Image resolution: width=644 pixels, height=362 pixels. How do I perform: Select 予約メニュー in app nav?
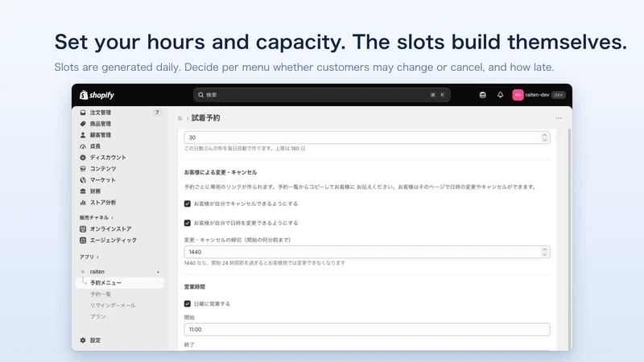pos(120,283)
